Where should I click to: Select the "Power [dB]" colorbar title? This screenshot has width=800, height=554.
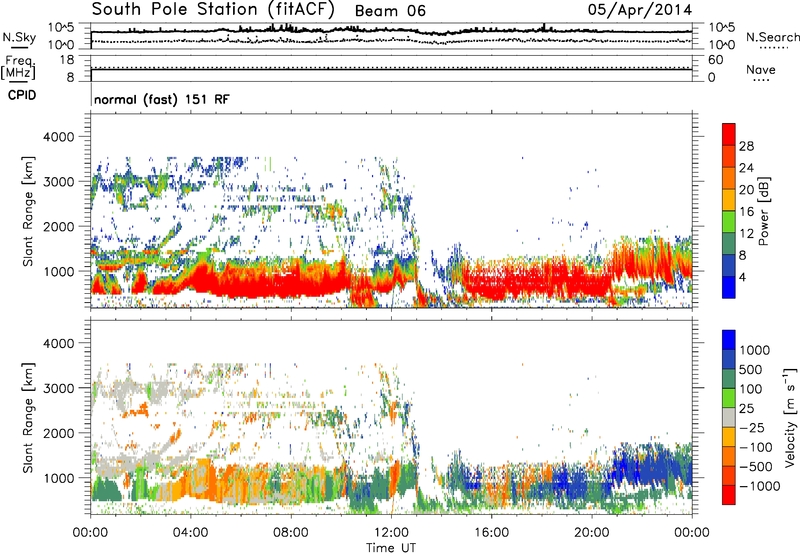764,211
